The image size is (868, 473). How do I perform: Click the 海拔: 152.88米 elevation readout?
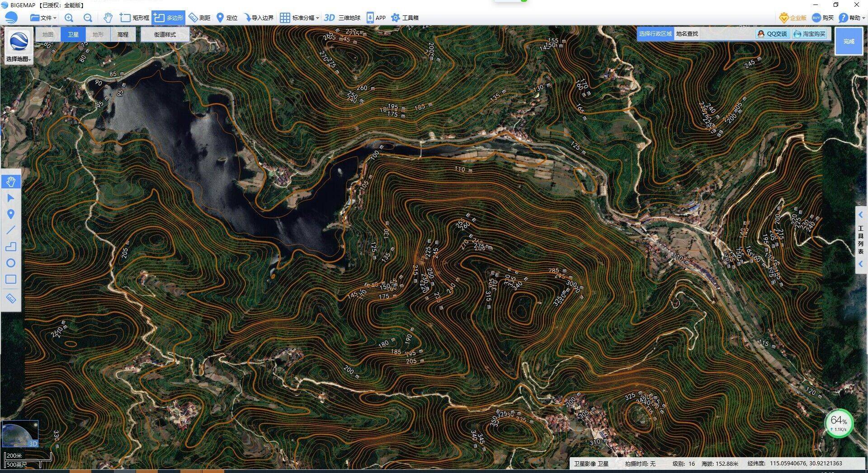click(720, 464)
